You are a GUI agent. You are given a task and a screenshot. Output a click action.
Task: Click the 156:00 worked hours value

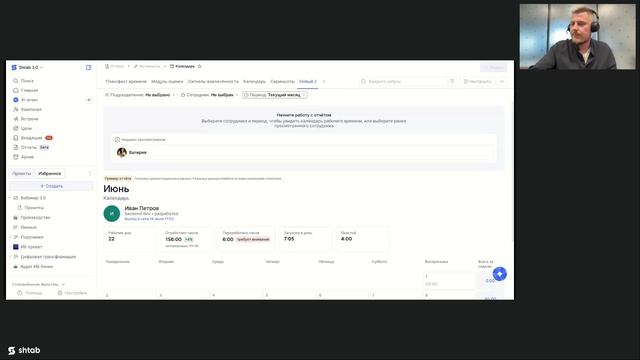pos(173,239)
